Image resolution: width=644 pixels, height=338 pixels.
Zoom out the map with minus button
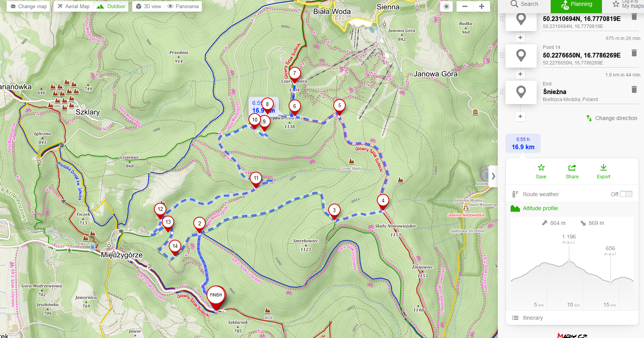[465, 7]
